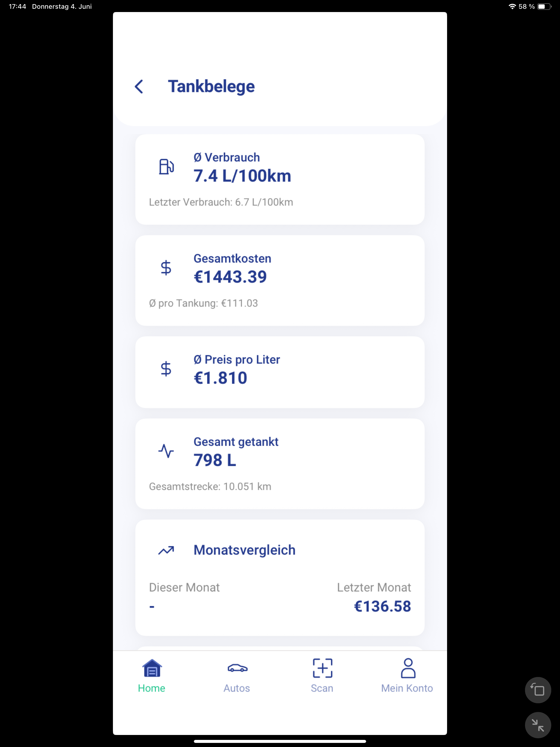Open the Home tab garage icon
This screenshot has width=560, height=747.
(x=152, y=668)
